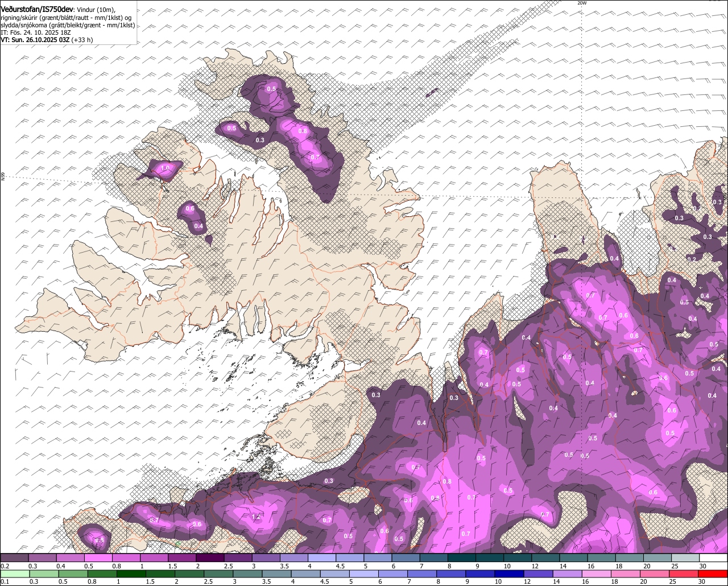Select upper legend swatch starting at 6
This screenshot has height=586, width=728.
pos(406,558)
